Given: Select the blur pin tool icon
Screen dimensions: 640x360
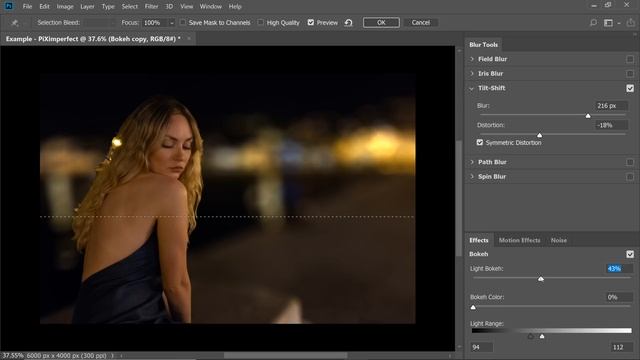Looking at the screenshot, I should [15, 23].
